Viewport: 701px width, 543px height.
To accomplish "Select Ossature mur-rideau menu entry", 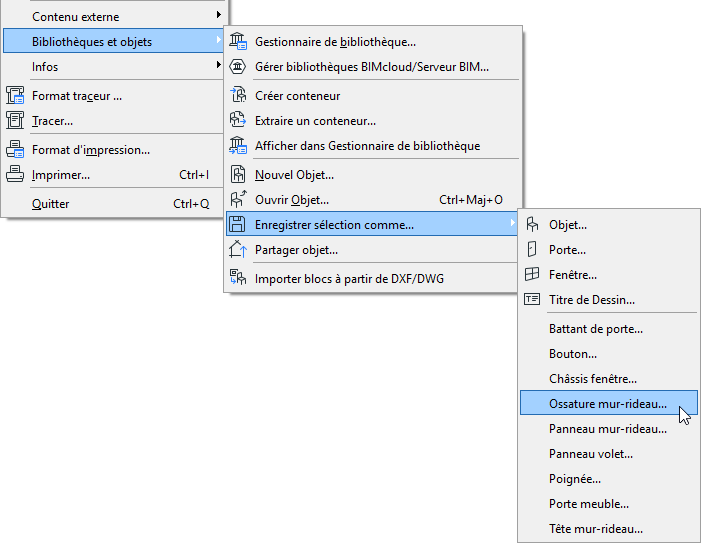I will click(607, 403).
